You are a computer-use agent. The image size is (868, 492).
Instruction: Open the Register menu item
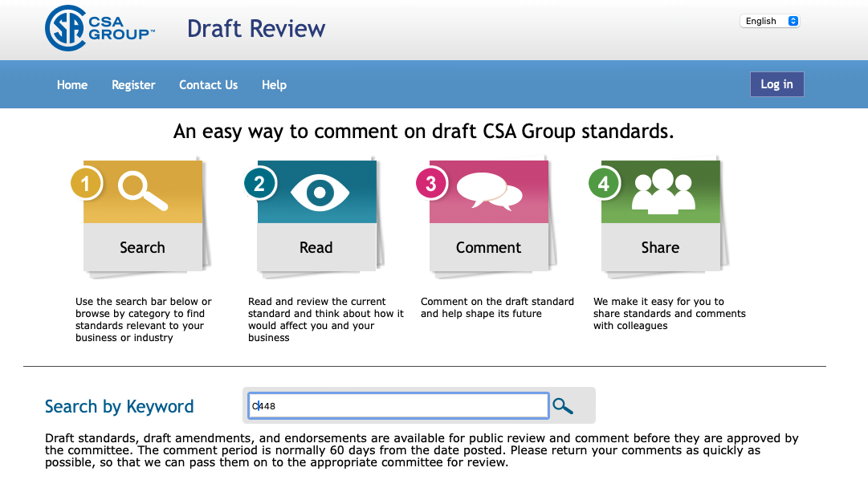pyautogui.click(x=133, y=84)
